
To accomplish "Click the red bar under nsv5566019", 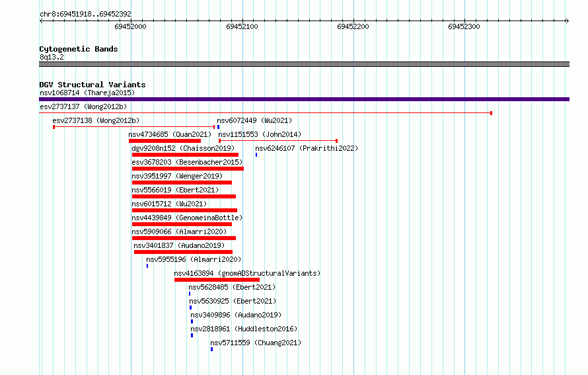I will pos(184,196).
